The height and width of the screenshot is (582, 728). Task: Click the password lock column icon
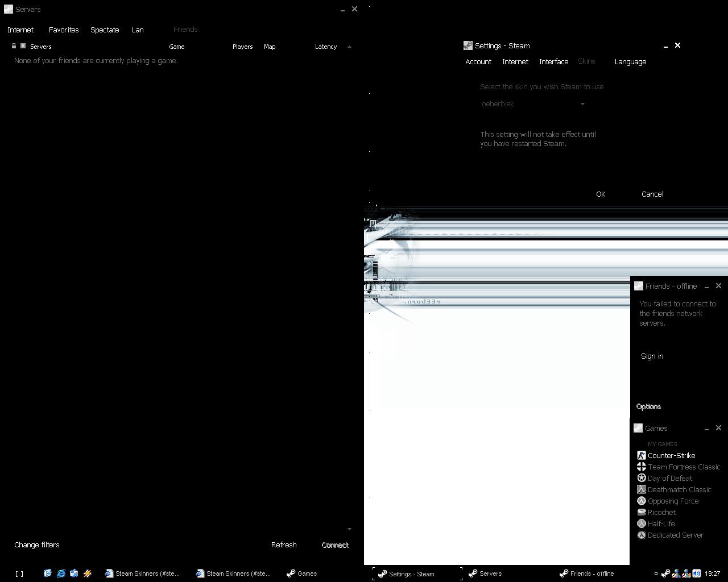[x=14, y=46]
